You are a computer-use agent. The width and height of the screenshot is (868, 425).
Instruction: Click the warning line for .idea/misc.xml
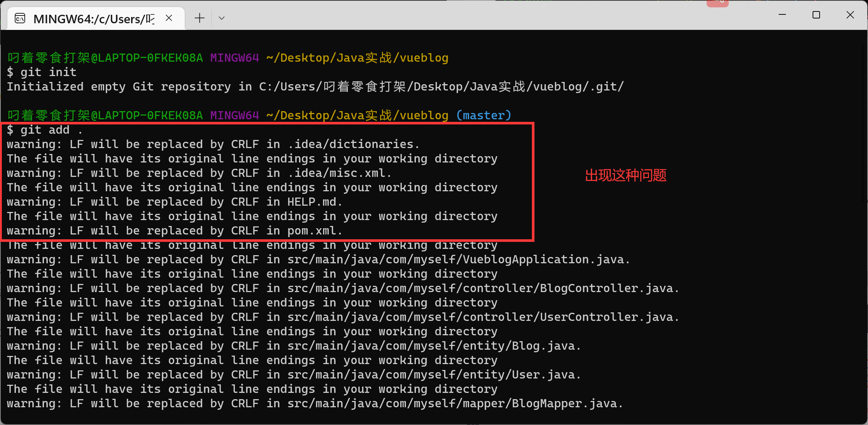[x=199, y=173]
